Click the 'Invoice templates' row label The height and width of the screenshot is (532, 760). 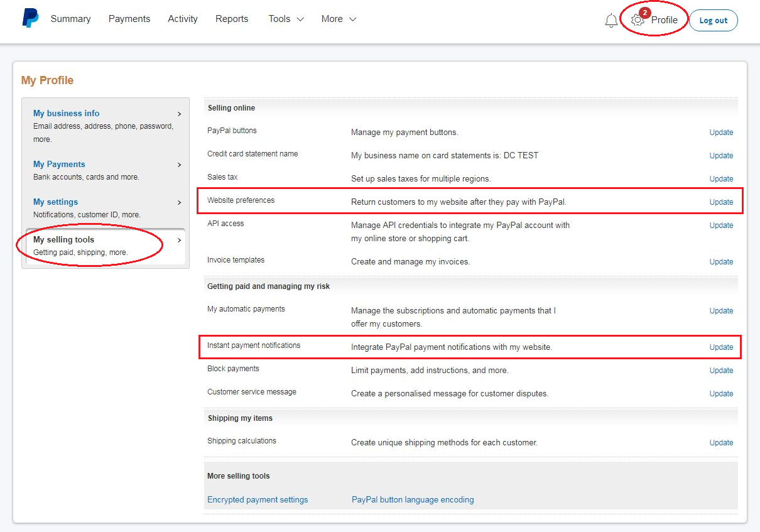236,260
